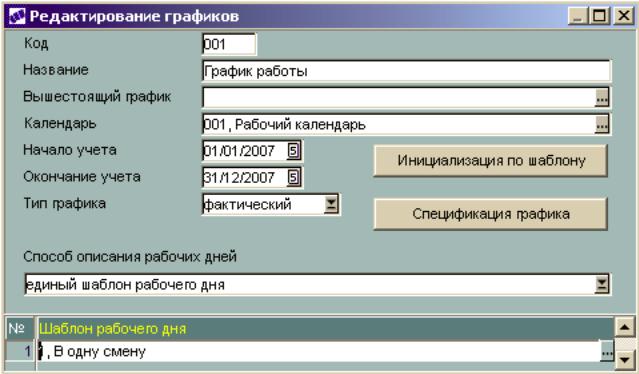Click the Календарь field with Рабочий календарь
This screenshot has width=639, height=374.
click(399, 124)
